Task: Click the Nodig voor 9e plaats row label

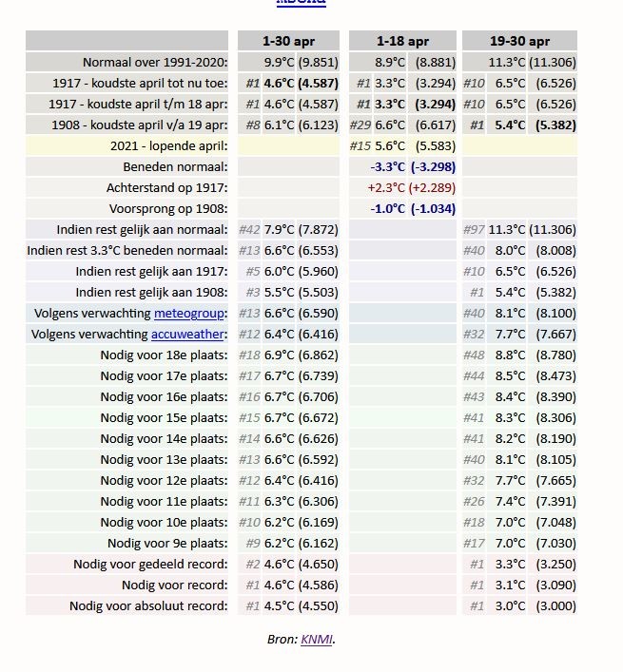Action: (x=167, y=544)
